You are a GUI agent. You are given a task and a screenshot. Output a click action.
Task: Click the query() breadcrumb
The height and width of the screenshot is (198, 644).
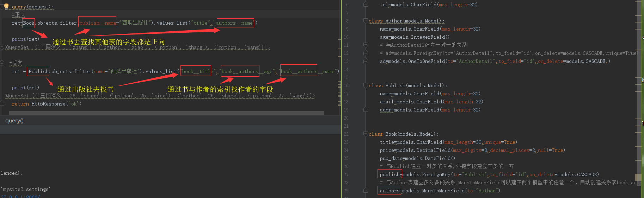click(14, 121)
